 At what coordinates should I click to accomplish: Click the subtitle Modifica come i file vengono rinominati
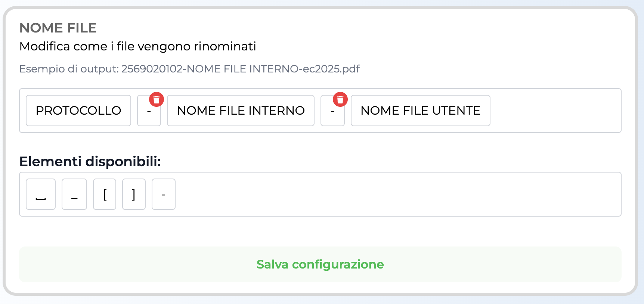[x=138, y=46]
